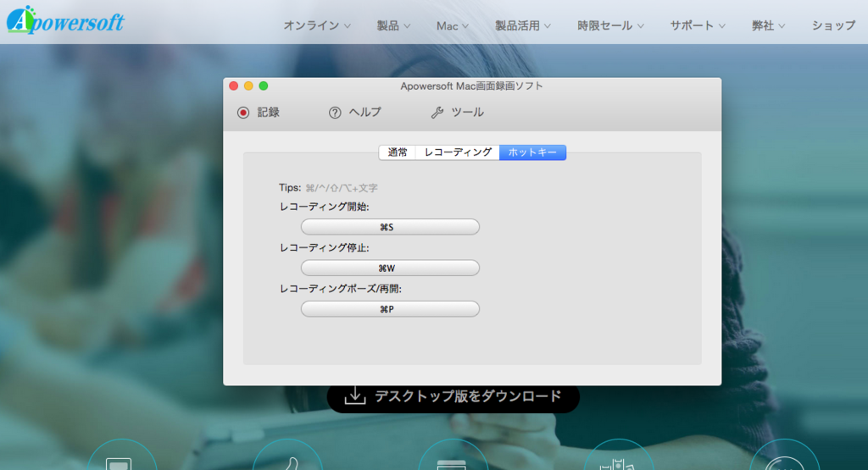
Task: Click the window title Apowersoft Mac画面録画ソフト
Action: point(471,86)
